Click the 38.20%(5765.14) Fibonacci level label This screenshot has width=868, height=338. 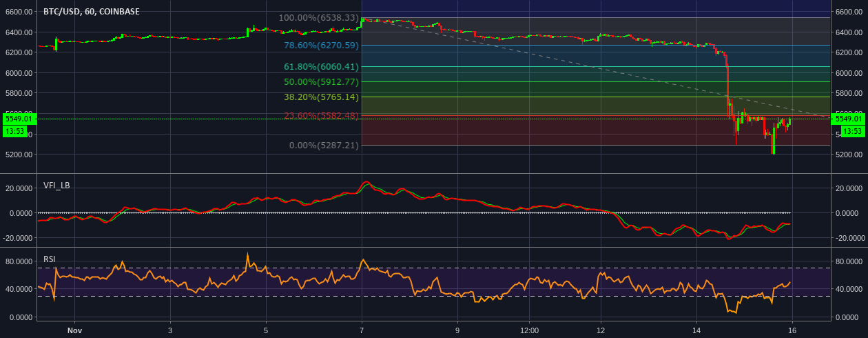[322, 97]
